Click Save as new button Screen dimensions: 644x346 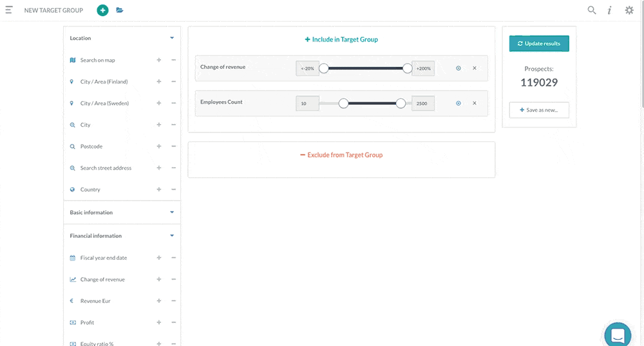[x=539, y=110]
